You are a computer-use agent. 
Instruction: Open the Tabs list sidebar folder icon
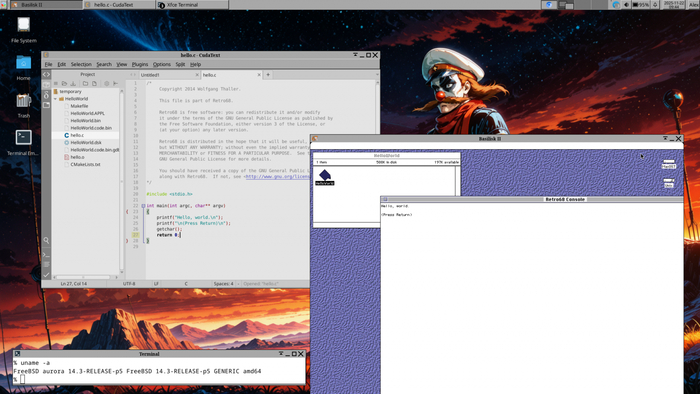[46, 105]
